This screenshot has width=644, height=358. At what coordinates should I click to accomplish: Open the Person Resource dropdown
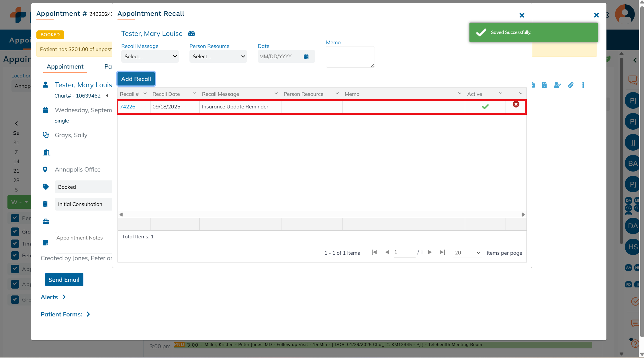point(218,57)
